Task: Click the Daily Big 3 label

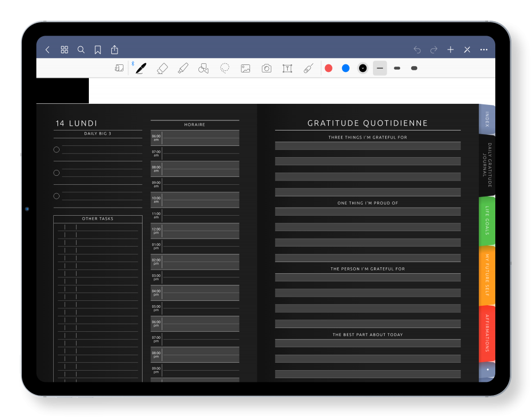Action: (x=98, y=134)
